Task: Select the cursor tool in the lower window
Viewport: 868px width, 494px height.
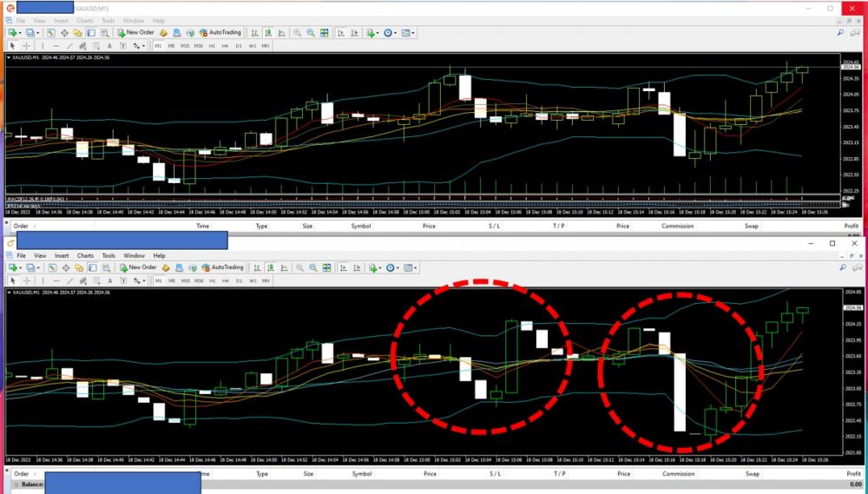Action: (12, 280)
